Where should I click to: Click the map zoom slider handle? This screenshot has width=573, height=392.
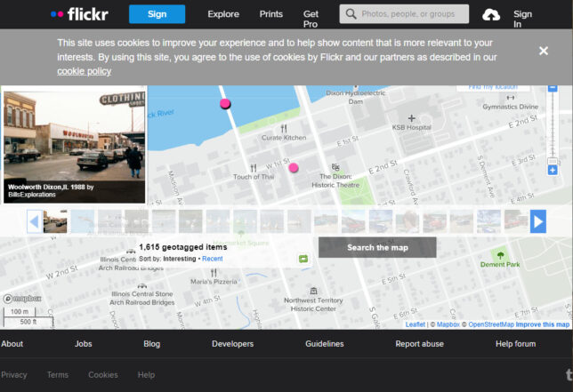tap(553, 161)
